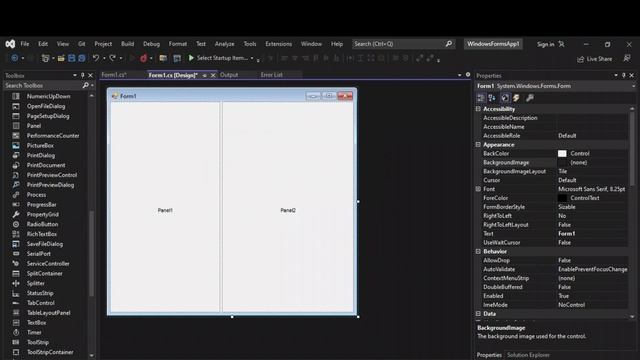The width and height of the screenshot is (640, 360).
Task: Pick SplitContainer from the Toolbox
Action: pyautogui.click(x=44, y=273)
